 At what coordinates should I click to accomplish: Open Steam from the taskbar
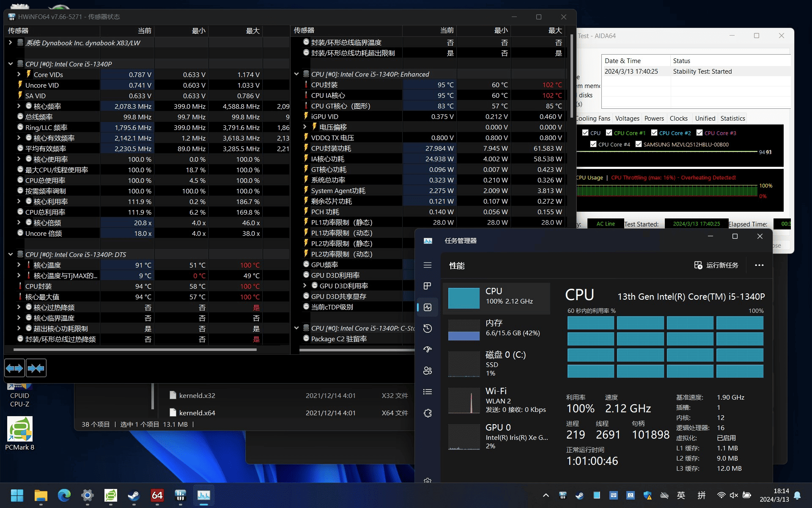tap(134, 495)
